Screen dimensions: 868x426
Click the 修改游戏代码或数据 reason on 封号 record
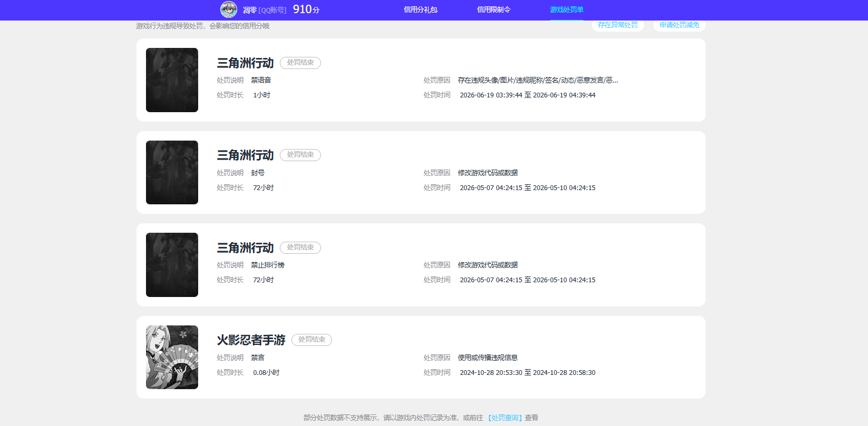[488, 173]
